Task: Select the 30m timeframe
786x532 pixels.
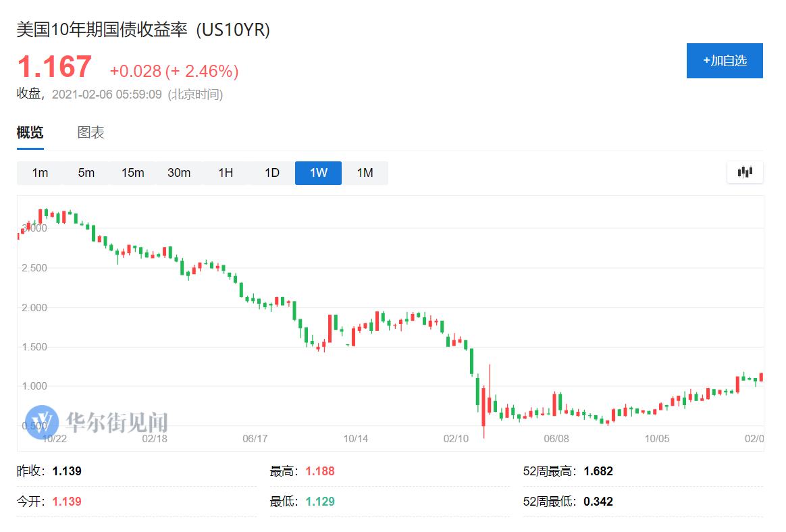Action: (x=178, y=173)
